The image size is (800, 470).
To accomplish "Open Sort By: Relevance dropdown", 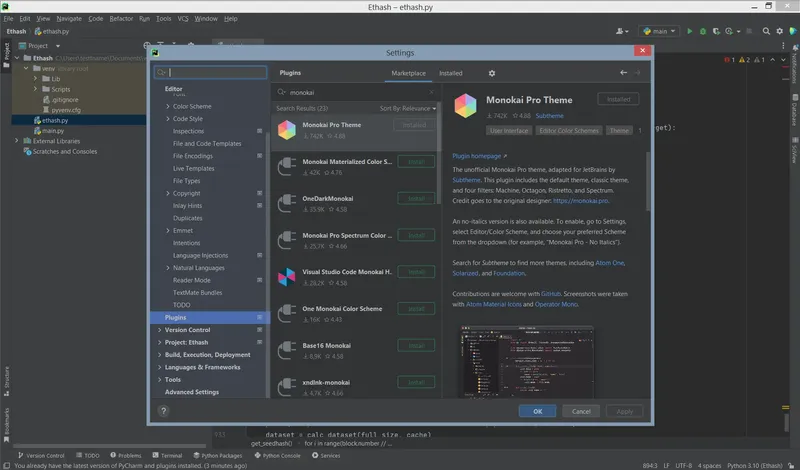I will [x=408, y=108].
